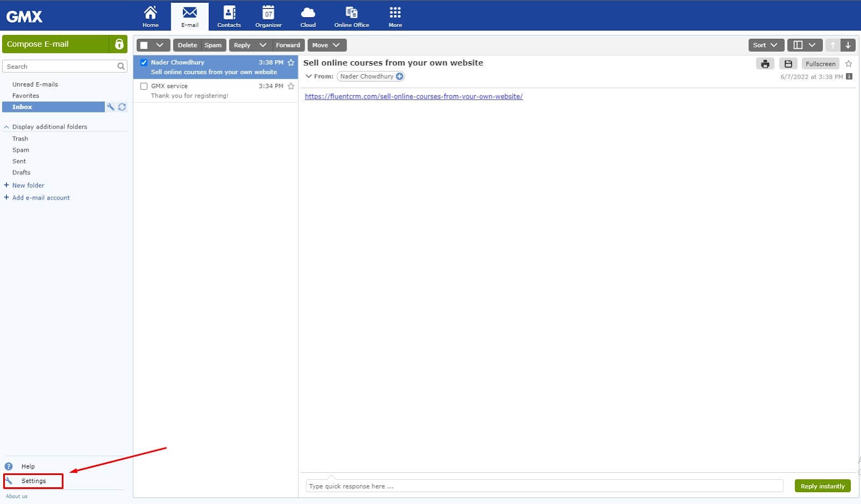Image resolution: width=861 pixels, height=504 pixels.
Task: Open the Drafts folder
Action: (21, 173)
